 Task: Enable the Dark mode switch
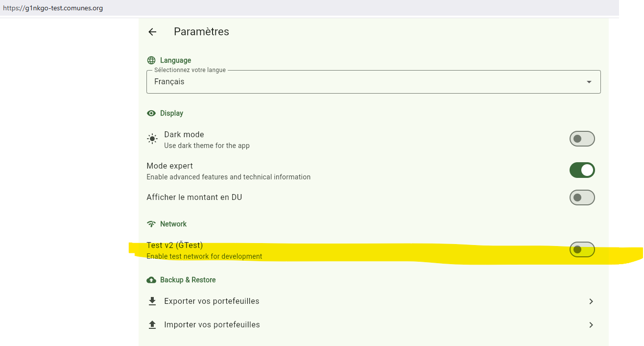582,139
